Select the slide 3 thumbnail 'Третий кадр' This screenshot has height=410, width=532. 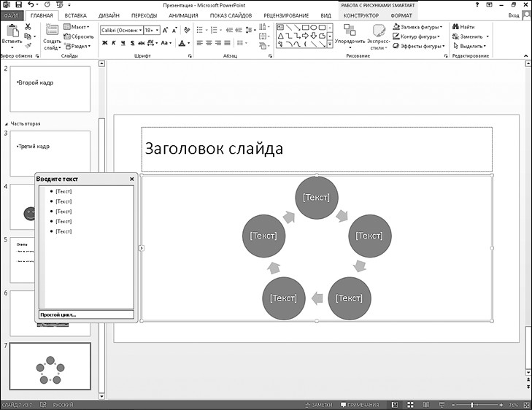[x=50, y=153]
